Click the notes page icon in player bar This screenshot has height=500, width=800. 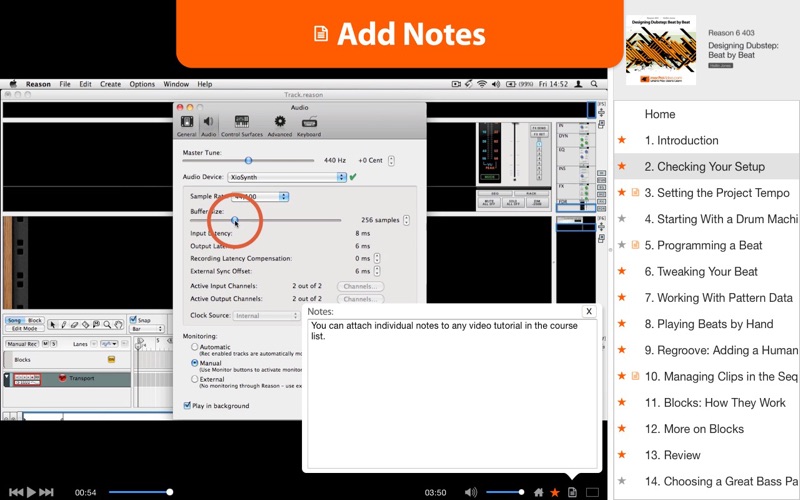point(572,492)
